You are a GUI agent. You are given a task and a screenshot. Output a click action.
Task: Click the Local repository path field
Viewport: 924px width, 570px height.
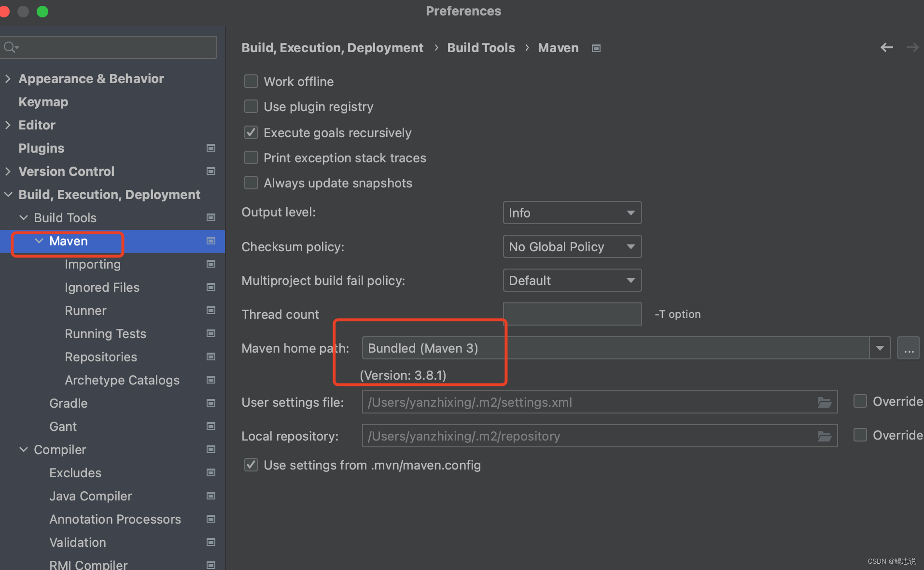pos(600,436)
